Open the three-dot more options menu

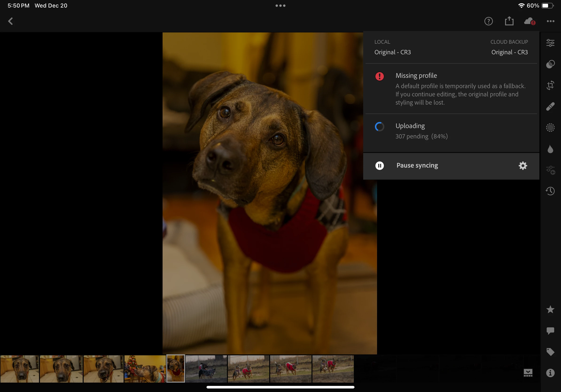pos(550,21)
